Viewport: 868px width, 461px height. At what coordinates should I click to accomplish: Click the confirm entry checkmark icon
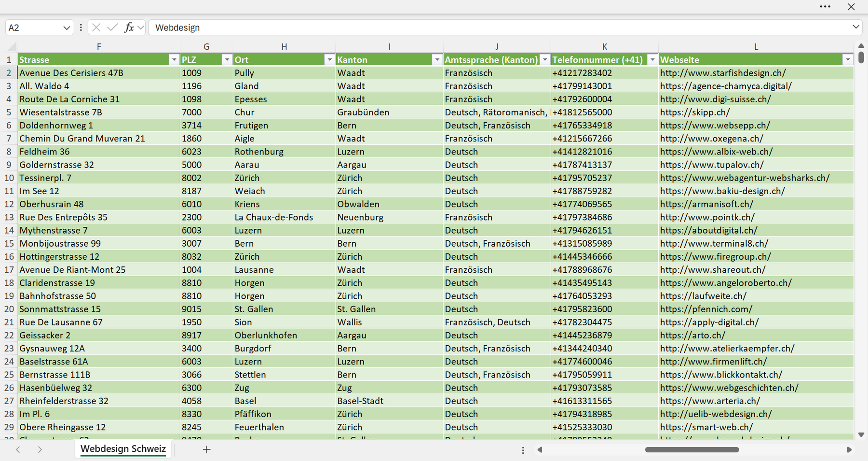pos(112,28)
